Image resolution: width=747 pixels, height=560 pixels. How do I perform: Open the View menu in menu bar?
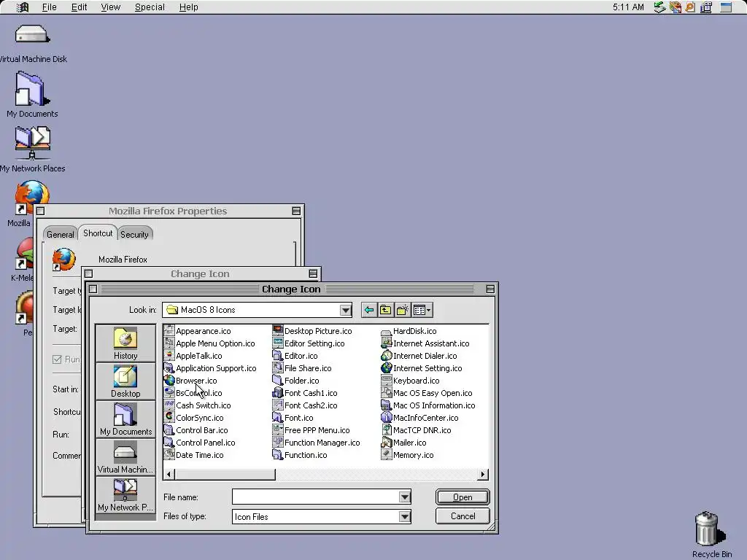[x=111, y=7]
